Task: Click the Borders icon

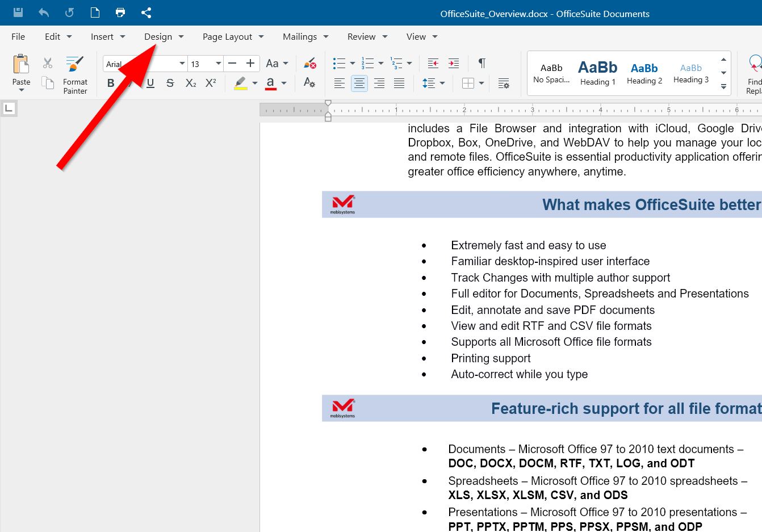Action: click(x=468, y=83)
